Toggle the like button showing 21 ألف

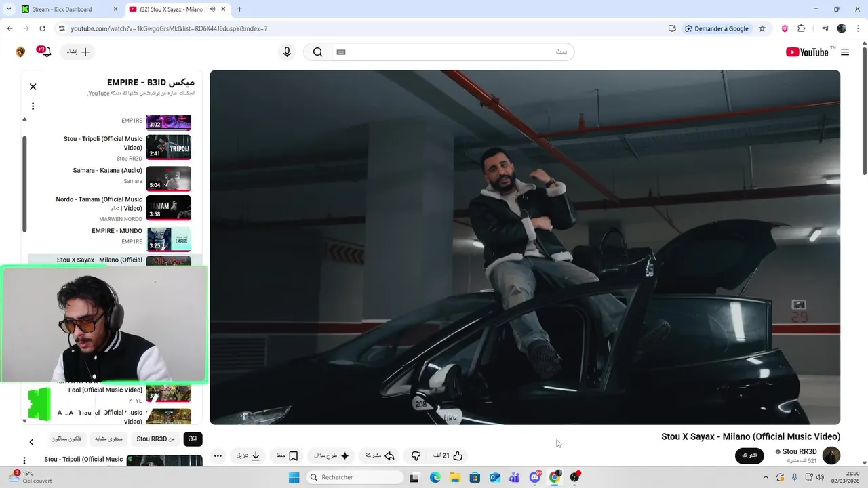coord(449,456)
